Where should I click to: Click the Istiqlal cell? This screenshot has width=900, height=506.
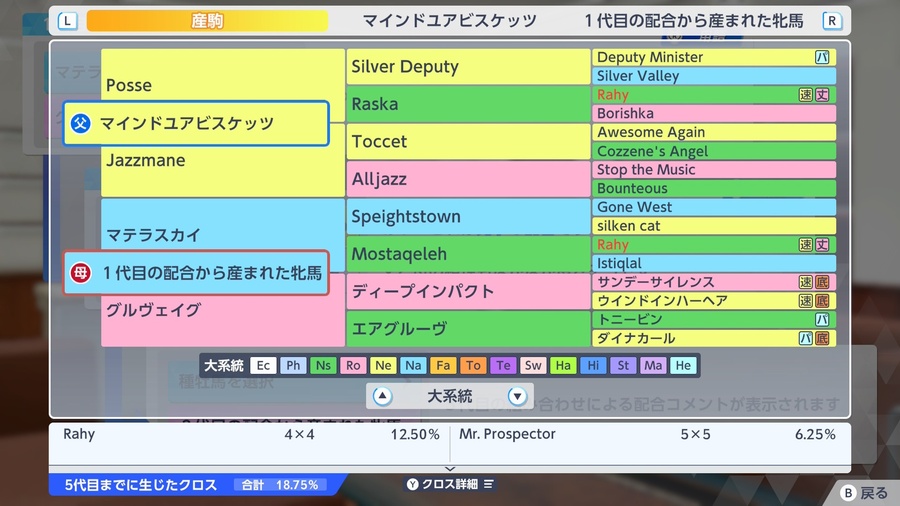coord(714,263)
